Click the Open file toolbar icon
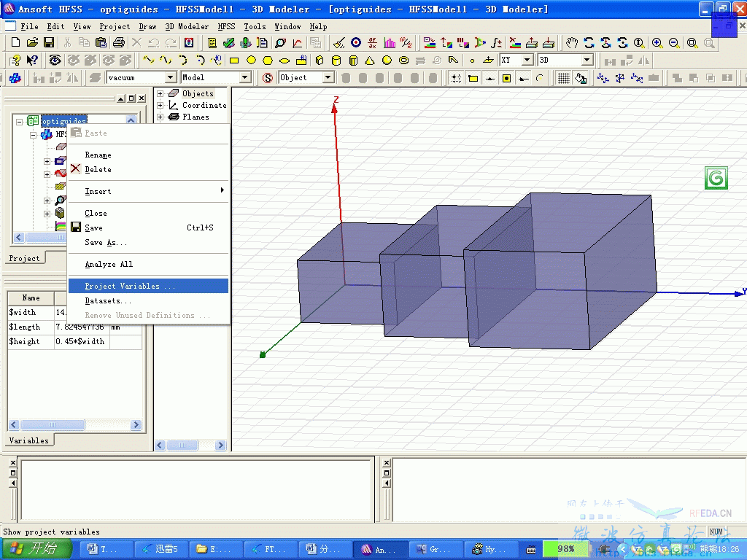The width and height of the screenshot is (747, 560). (32, 42)
